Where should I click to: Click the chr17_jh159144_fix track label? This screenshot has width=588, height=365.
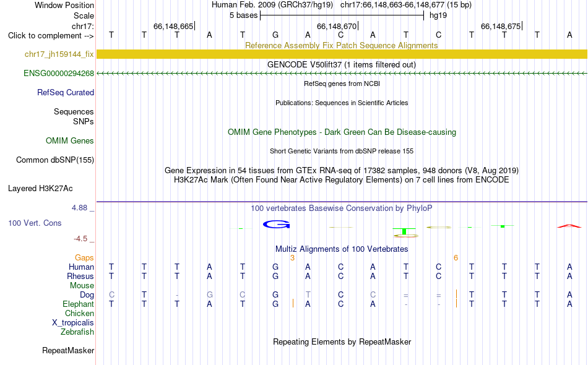[59, 54]
